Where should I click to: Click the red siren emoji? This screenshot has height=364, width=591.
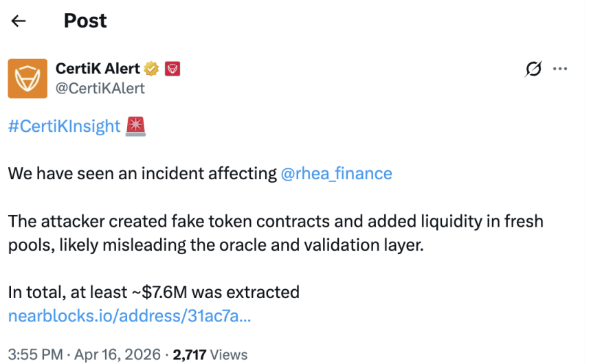click(x=135, y=126)
